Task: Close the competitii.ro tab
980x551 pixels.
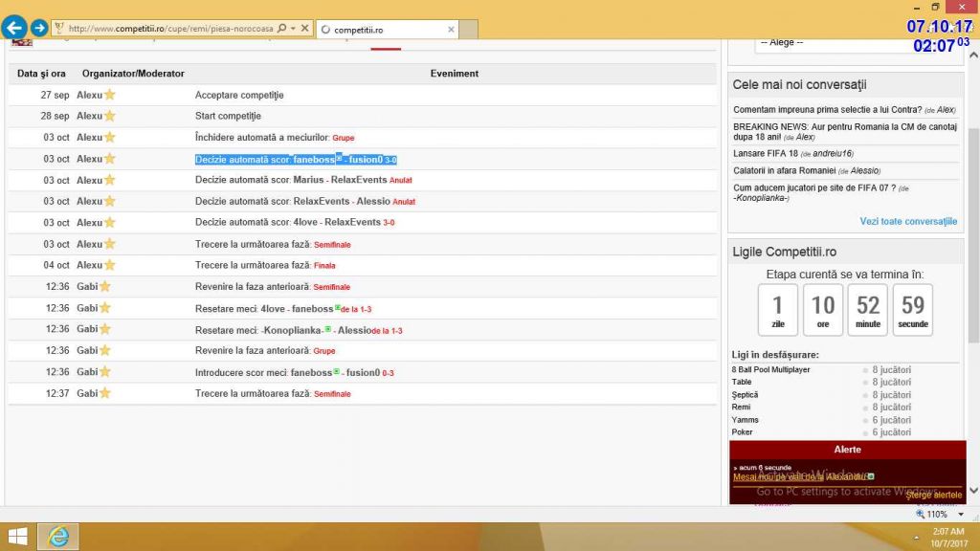Action: click(x=451, y=30)
